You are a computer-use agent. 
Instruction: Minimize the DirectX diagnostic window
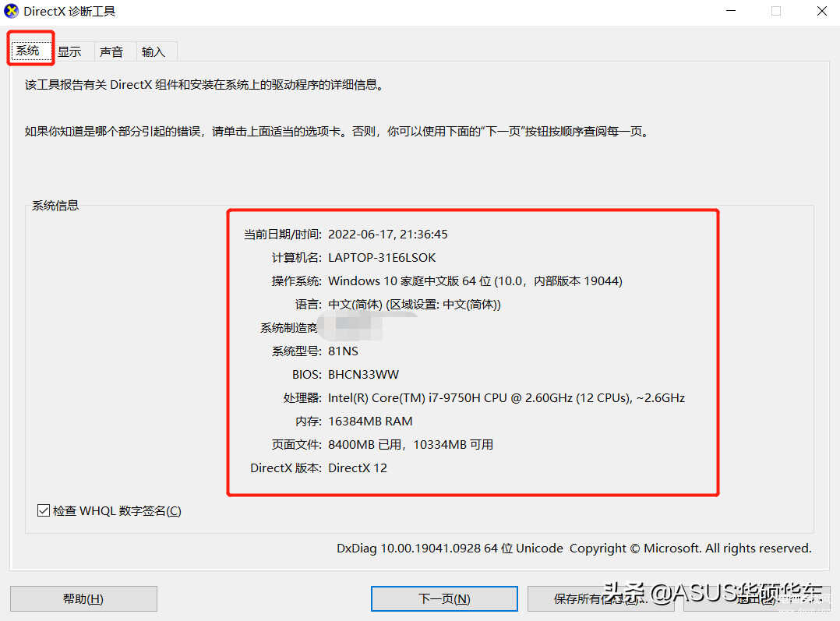coord(731,11)
